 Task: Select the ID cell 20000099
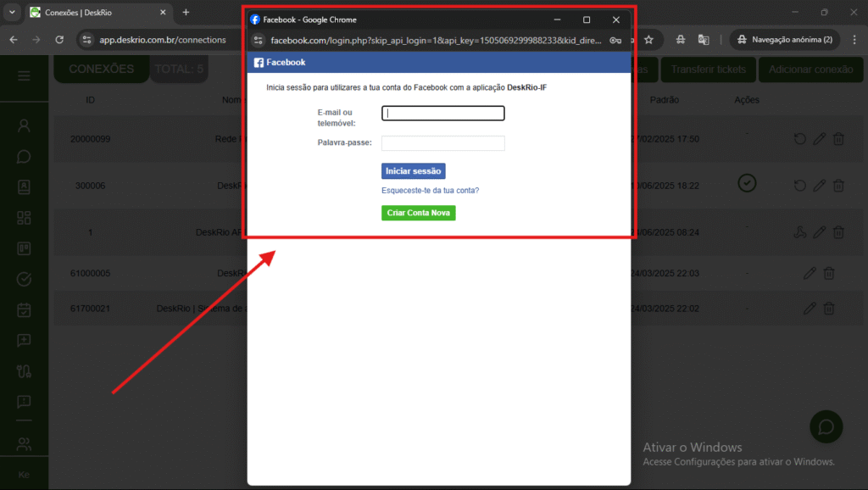click(90, 139)
